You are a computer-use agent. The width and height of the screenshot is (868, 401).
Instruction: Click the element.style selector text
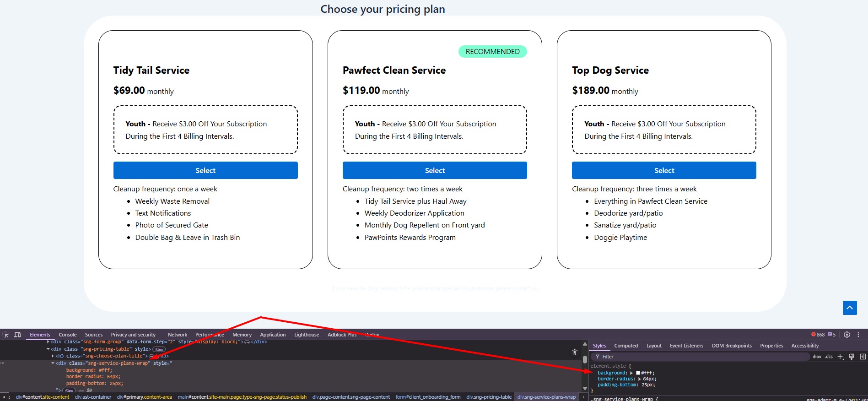pos(608,366)
